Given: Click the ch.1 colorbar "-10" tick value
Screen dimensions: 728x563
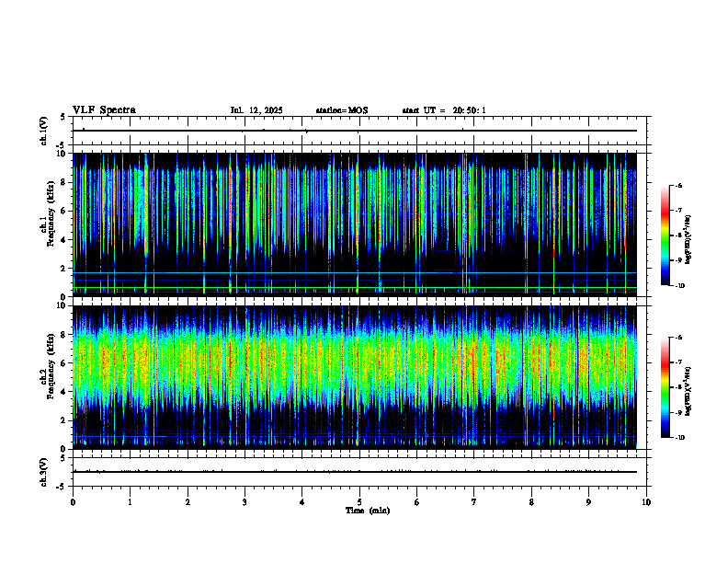Looking at the screenshot, I should click(679, 286).
